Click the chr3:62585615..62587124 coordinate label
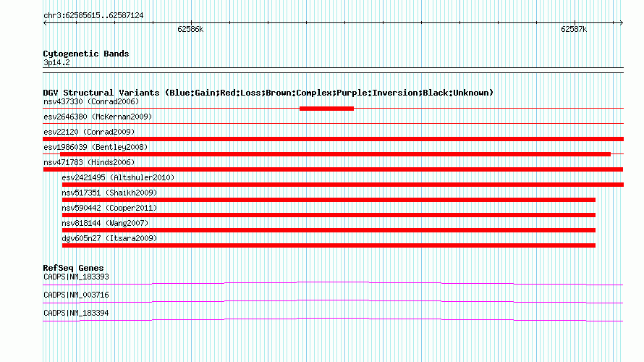This screenshot has width=644, height=362. pyautogui.click(x=93, y=16)
